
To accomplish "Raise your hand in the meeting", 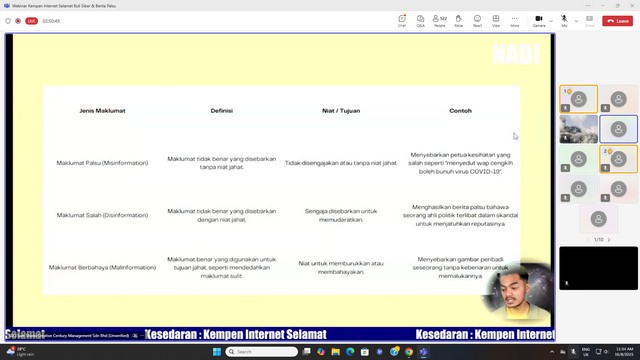I will (459, 21).
